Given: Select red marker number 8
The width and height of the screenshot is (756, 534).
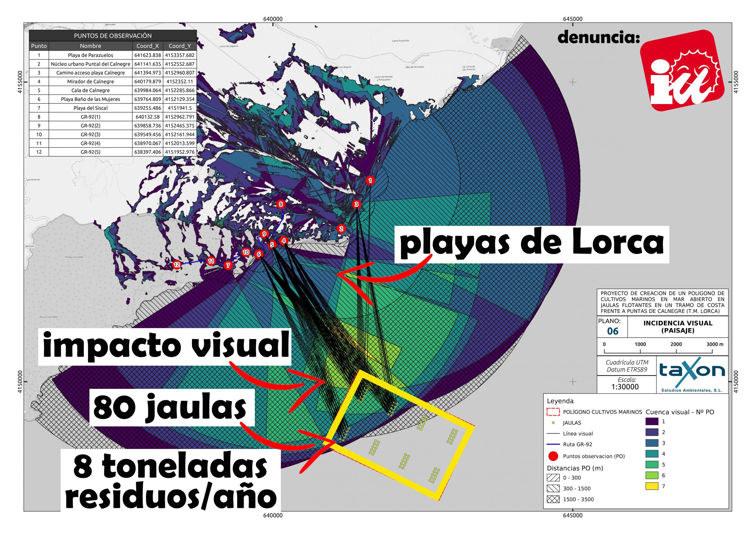Looking at the screenshot, I should [x=281, y=204].
